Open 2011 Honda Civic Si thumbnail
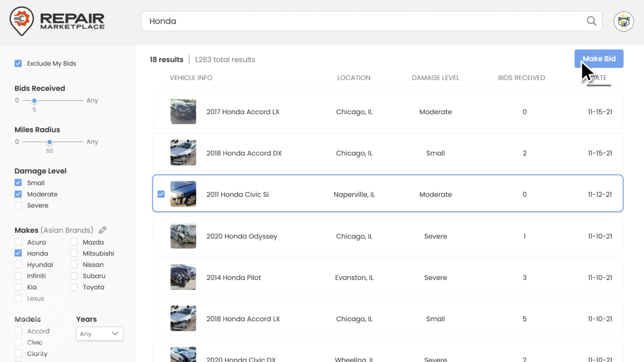Screen dimensions: 644x362 (x=183, y=194)
